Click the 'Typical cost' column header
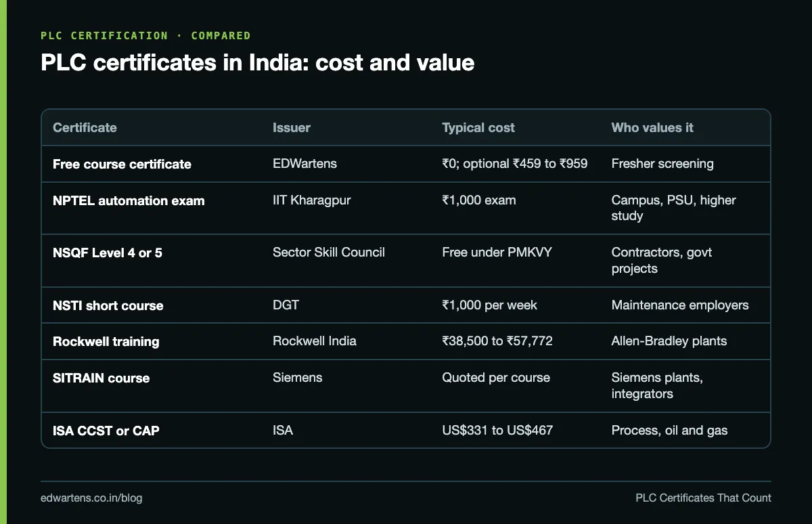The width and height of the screenshot is (812, 524). pos(478,127)
